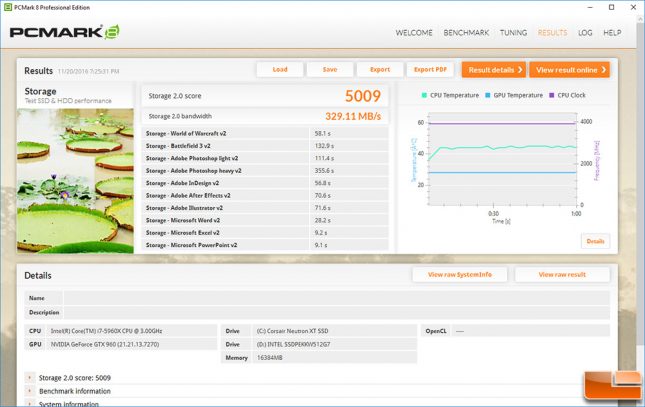The width and height of the screenshot is (645, 407).
Task: Click the Export PDF button
Action: pyautogui.click(x=430, y=70)
